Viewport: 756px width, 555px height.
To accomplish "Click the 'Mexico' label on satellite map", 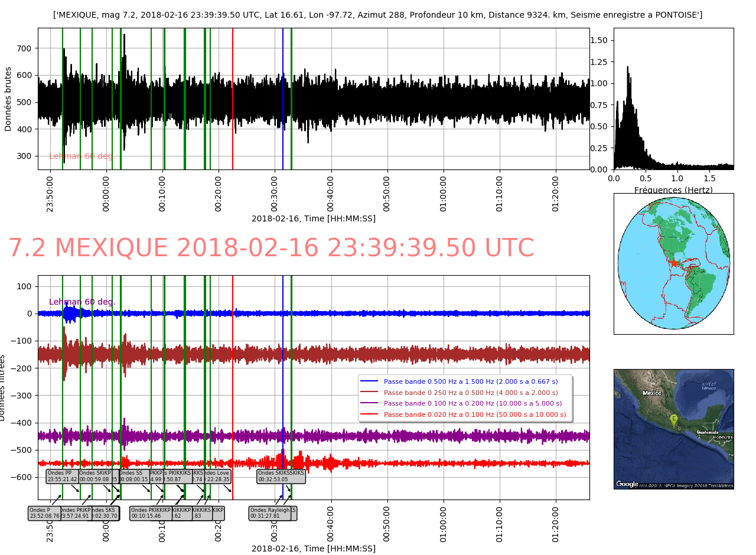I will 652,393.
